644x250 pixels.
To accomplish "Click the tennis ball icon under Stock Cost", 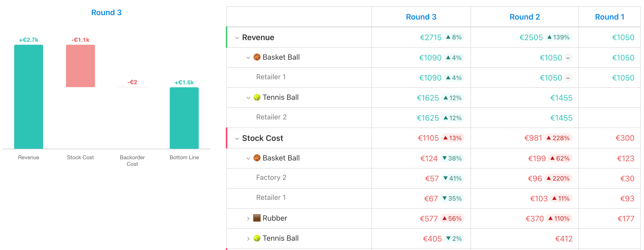I will [x=257, y=238].
